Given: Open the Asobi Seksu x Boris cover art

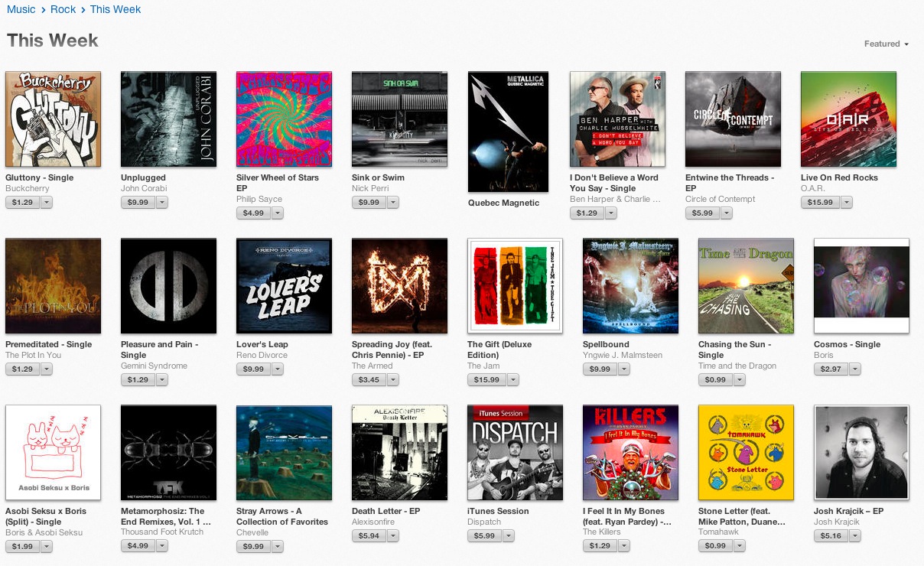Looking at the screenshot, I should coord(53,453).
